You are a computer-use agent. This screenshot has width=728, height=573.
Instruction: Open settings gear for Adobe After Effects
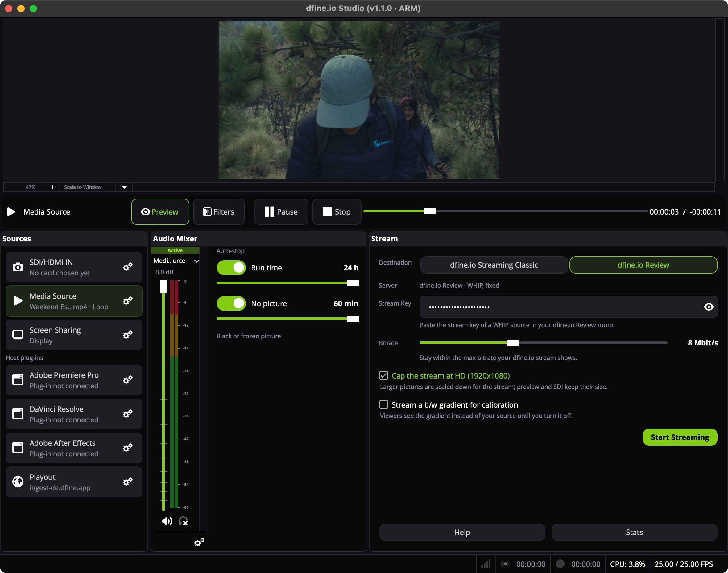127,448
